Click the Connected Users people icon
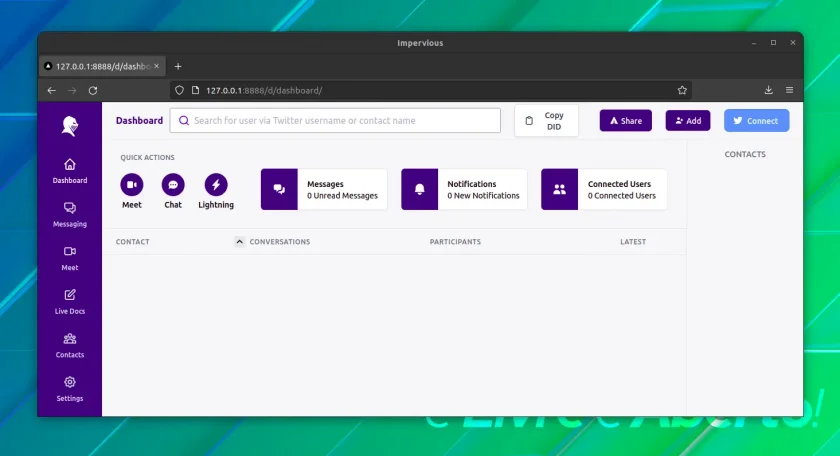Screen dimensions: 840x456 tap(559, 189)
